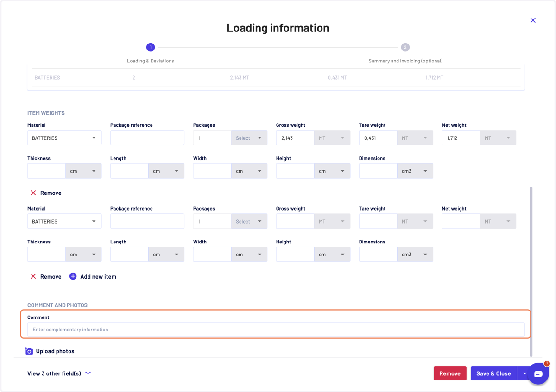Click the Save & Close button
The image size is (556, 392).
point(493,373)
